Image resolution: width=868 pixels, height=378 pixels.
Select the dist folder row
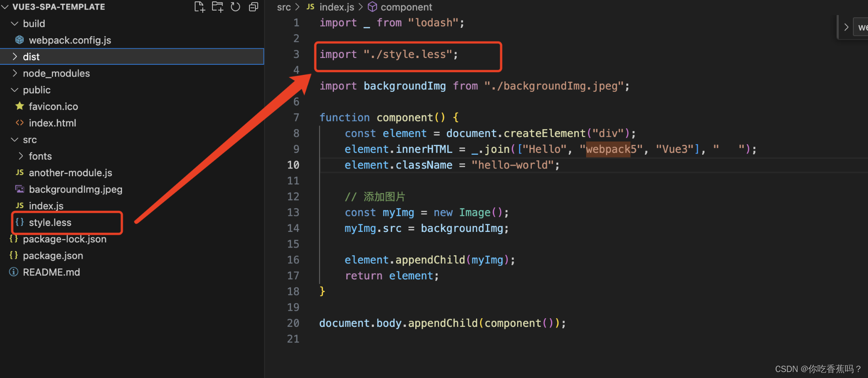point(132,57)
